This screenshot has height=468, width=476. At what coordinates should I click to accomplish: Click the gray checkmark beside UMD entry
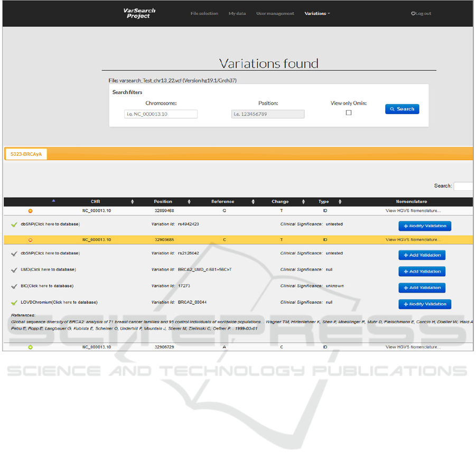[14, 270]
